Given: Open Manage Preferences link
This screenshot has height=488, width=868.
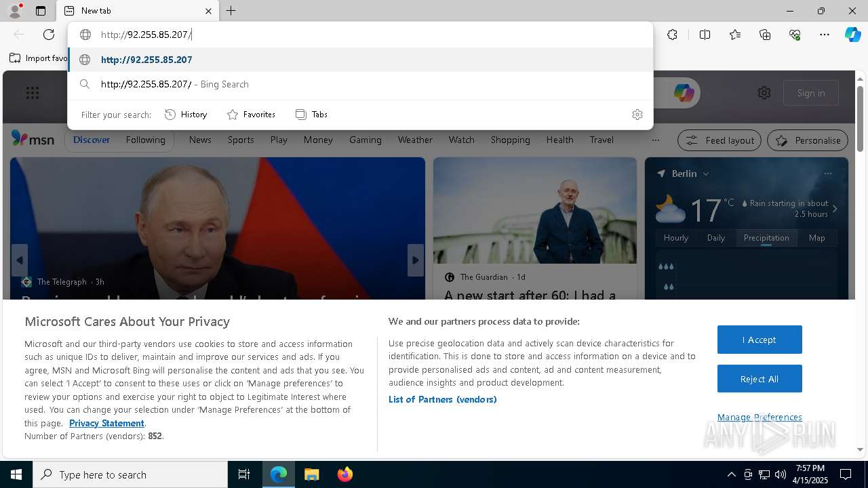Looking at the screenshot, I should click(759, 417).
